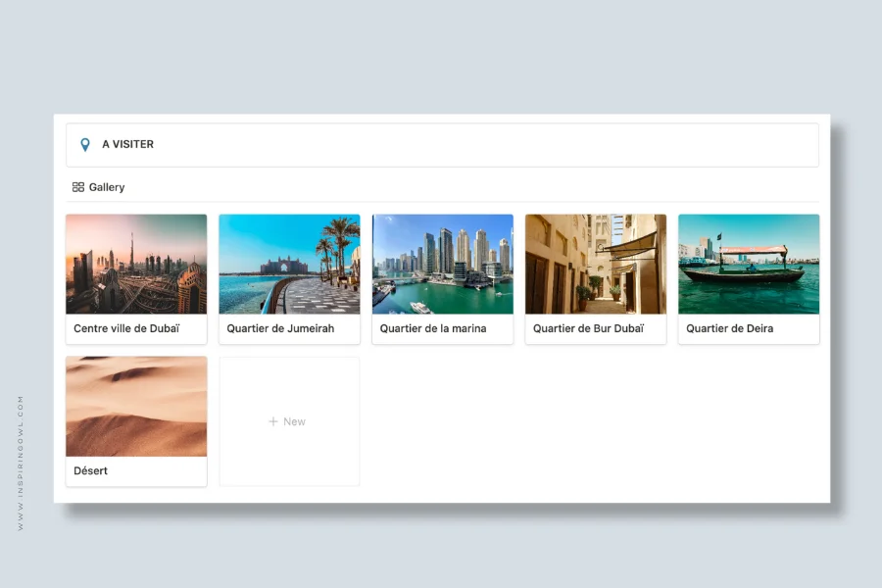Click the Gallery view grid icon
Image resolution: width=882 pixels, height=588 pixels.
pos(78,187)
